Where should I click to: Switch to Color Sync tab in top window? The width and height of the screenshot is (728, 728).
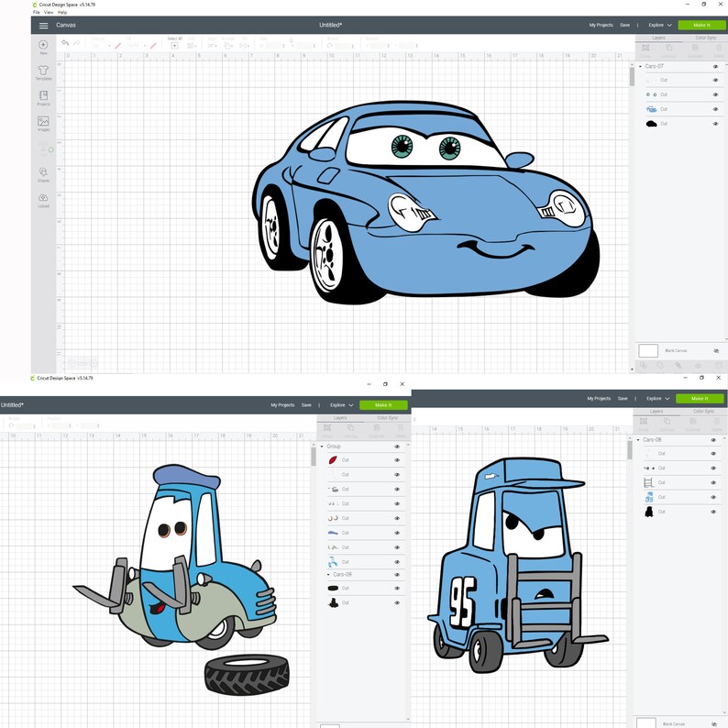705,39
